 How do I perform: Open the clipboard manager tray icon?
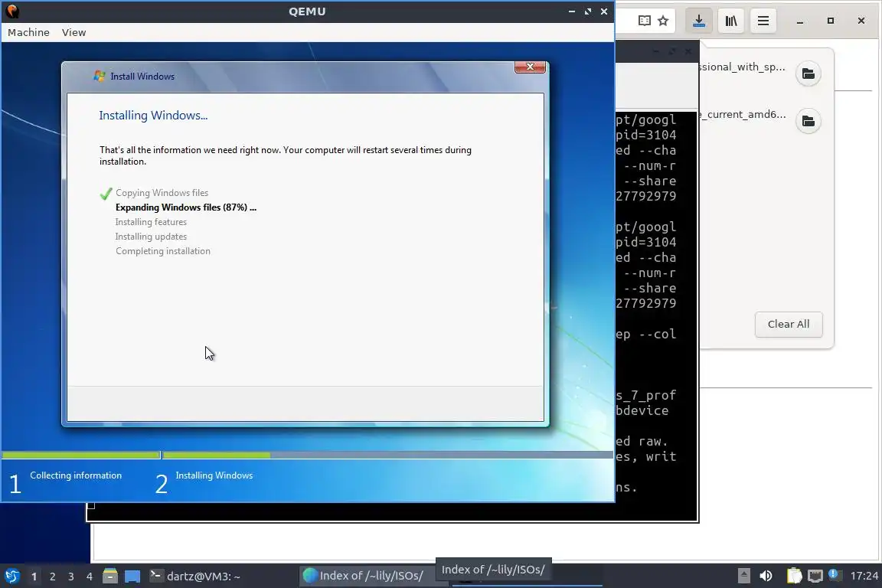click(x=794, y=576)
